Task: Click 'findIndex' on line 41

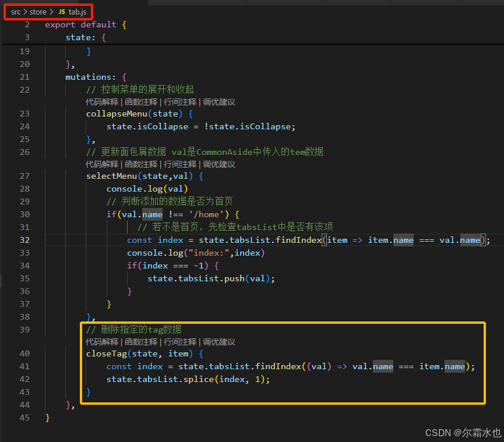Action: point(278,366)
